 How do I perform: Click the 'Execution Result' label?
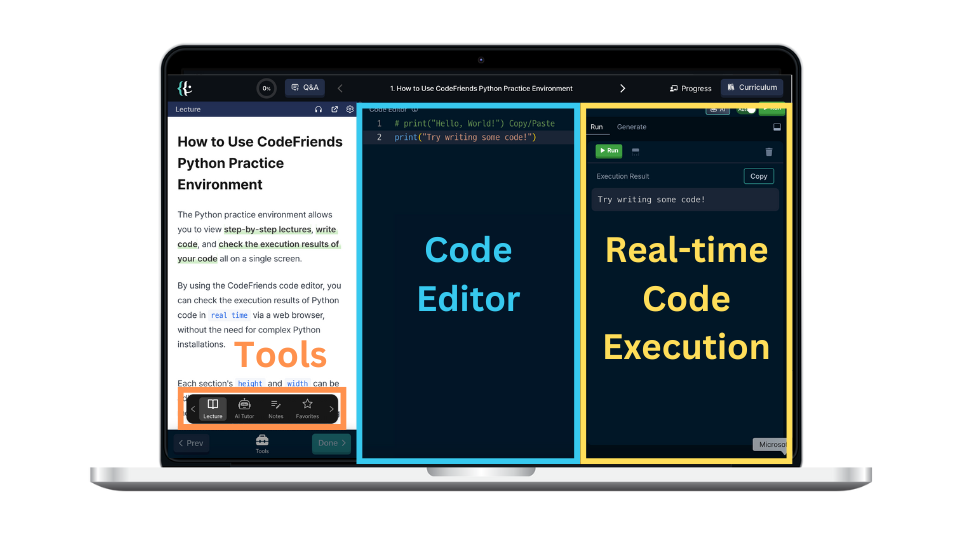click(623, 176)
